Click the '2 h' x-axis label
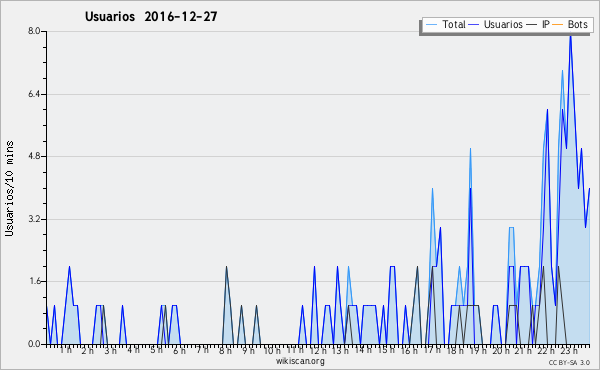 point(88,351)
